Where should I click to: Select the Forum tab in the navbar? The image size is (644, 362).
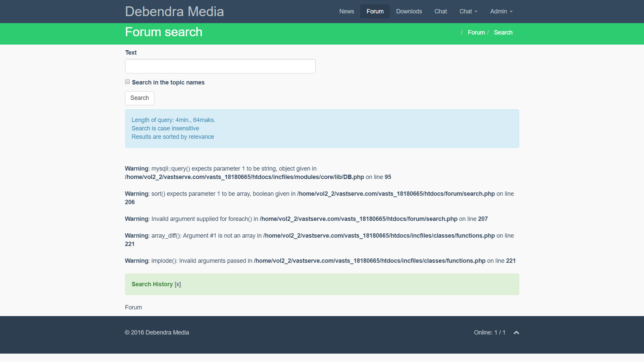(375, 11)
